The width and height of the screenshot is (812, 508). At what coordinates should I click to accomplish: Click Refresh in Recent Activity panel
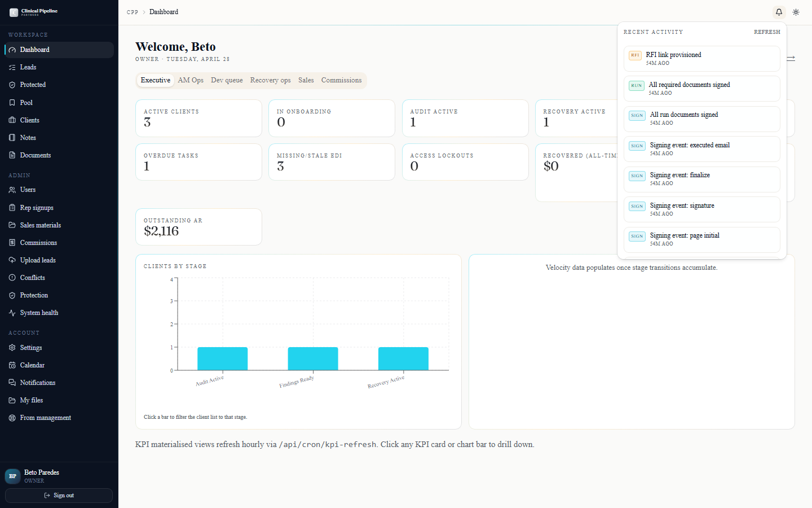coord(767,32)
